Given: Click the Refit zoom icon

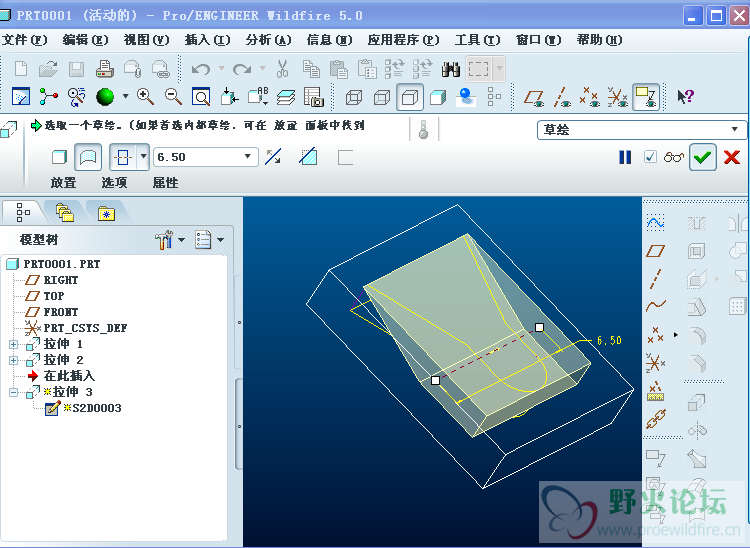Looking at the screenshot, I should click(x=201, y=97).
